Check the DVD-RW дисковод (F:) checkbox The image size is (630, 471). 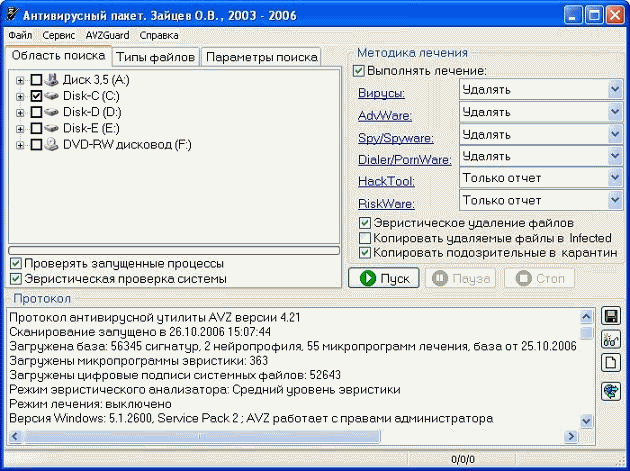(36, 144)
